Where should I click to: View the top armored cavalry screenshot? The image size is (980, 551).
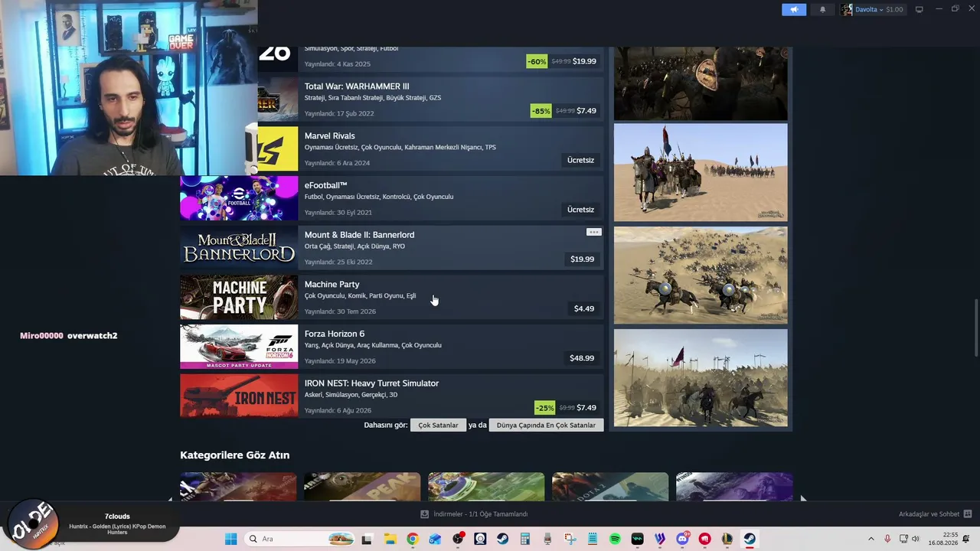(x=701, y=83)
